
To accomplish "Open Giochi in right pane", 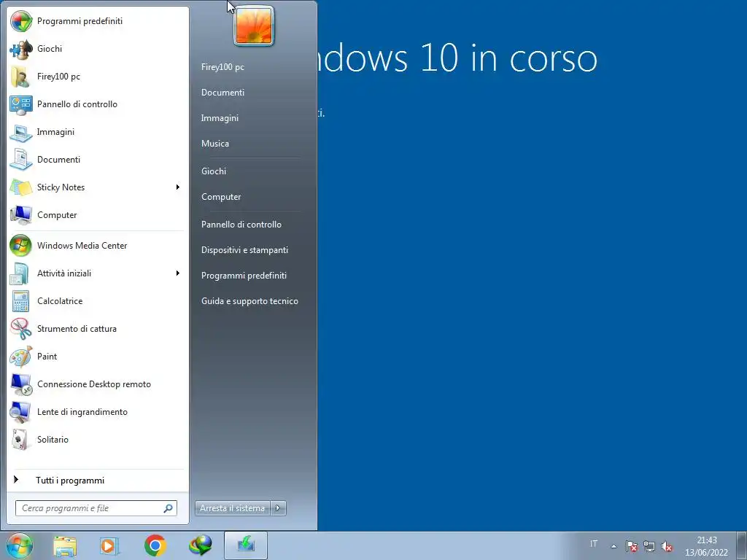I will coord(214,171).
